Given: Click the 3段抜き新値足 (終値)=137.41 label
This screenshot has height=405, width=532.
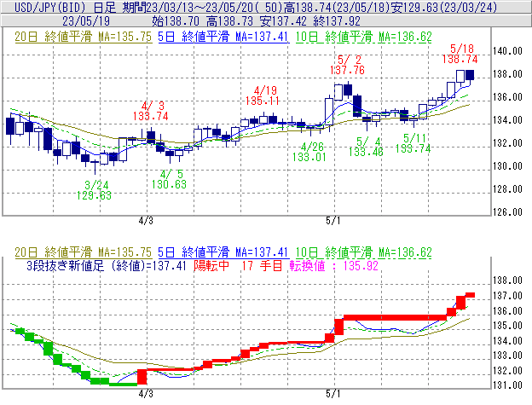Looking at the screenshot, I should [x=107, y=265].
